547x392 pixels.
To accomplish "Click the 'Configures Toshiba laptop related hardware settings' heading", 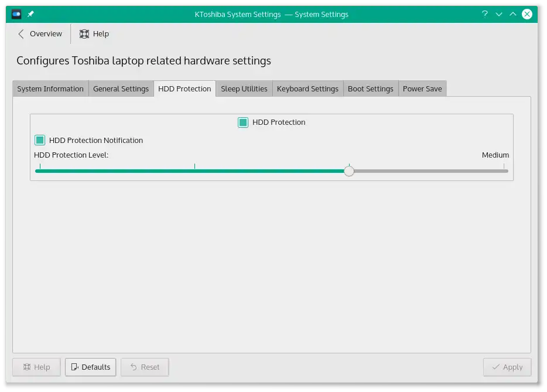I will coord(143,61).
